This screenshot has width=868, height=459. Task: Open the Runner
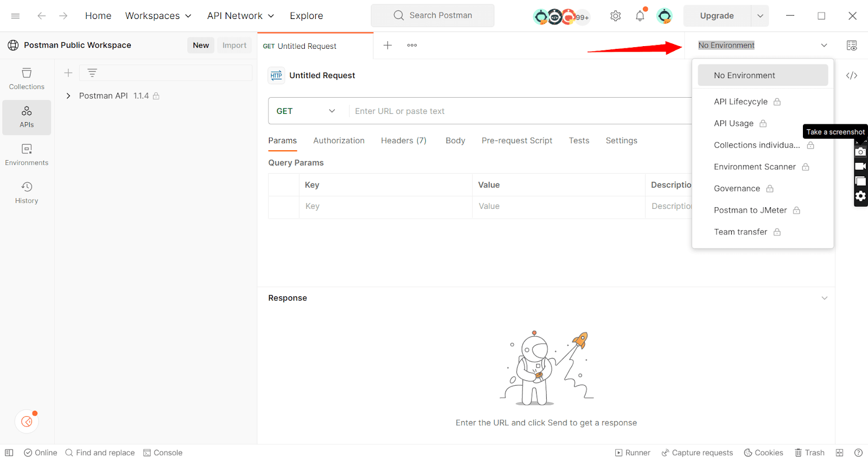[x=633, y=452]
